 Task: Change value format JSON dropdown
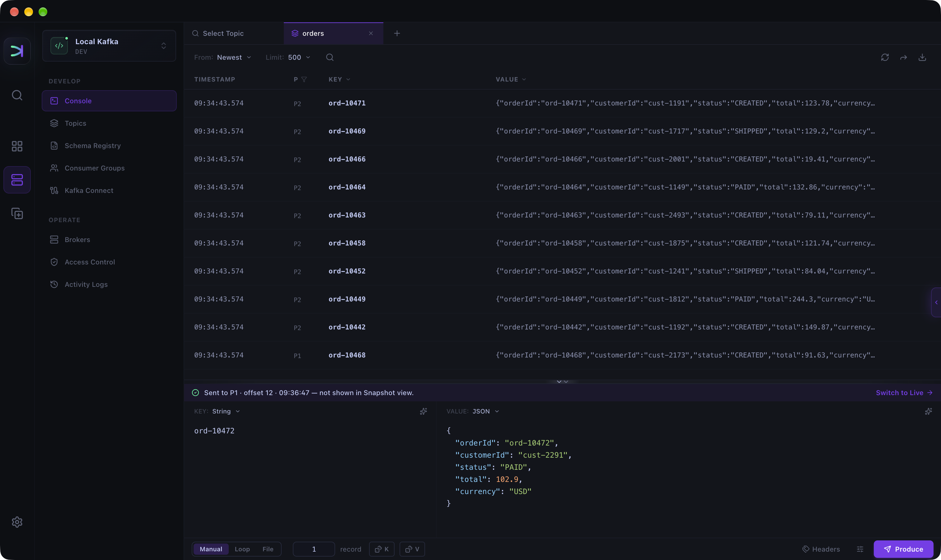tap(486, 411)
